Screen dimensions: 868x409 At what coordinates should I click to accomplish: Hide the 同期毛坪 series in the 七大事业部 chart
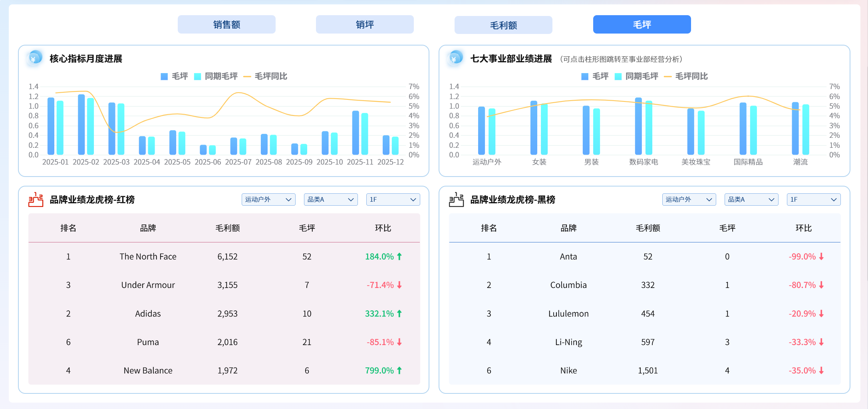pyautogui.click(x=636, y=76)
